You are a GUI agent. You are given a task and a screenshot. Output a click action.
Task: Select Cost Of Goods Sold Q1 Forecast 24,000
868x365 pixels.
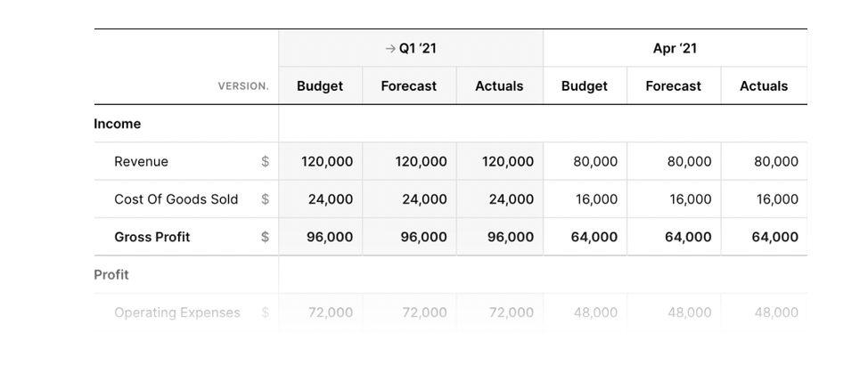coord(409,199)
